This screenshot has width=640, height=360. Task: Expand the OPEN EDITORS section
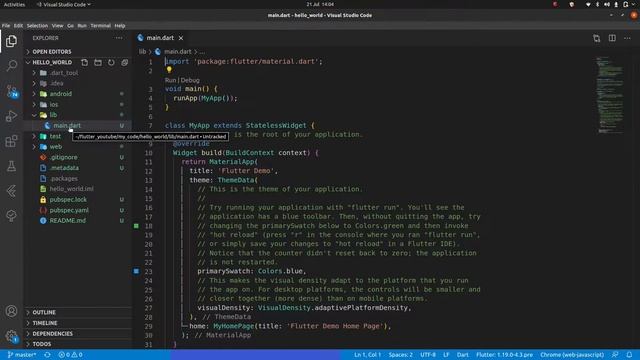point(51,52)
